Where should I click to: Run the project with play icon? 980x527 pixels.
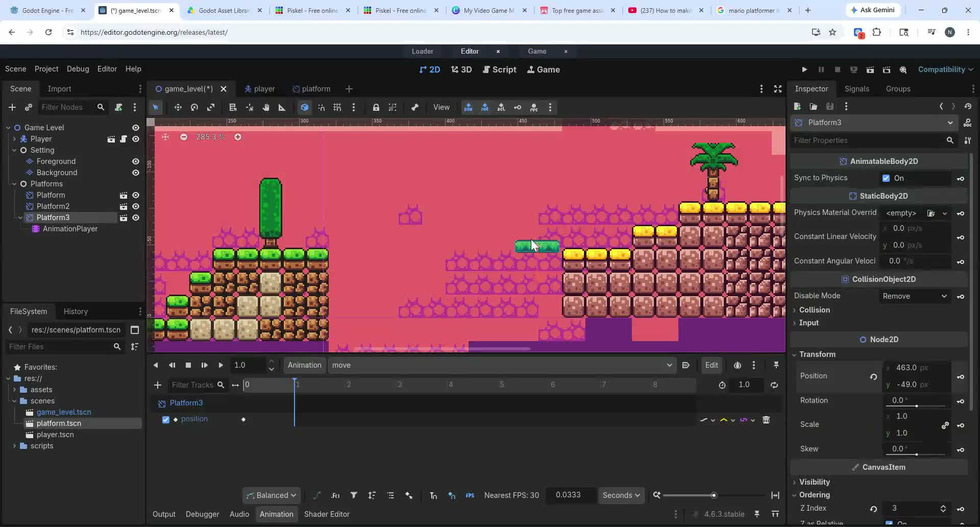(804, 69)
